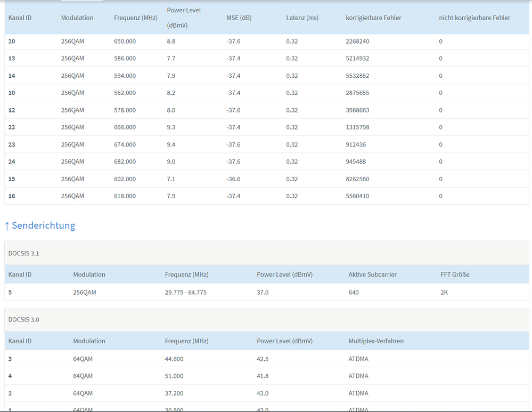532x412 pixels.
Task: Click frequency value 650.000
Action: [x=125, y=41]
